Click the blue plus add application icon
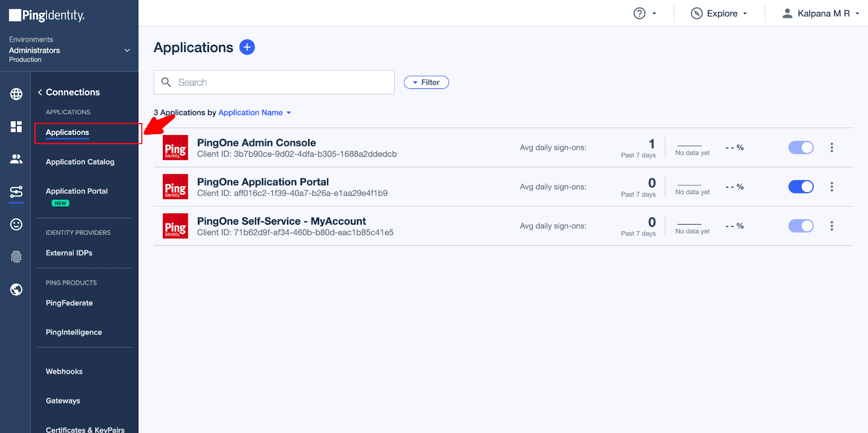This screenshot has height=433, width=868. pos(247,47)
